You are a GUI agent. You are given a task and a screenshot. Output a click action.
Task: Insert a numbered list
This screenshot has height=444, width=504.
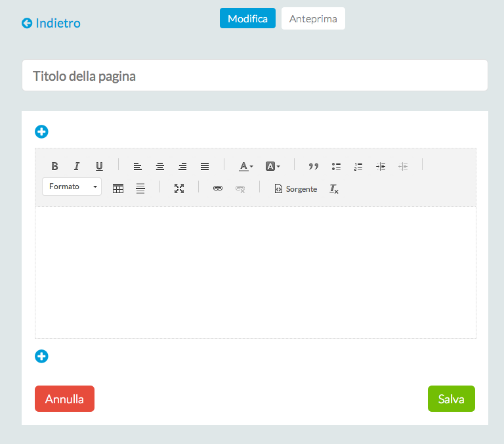coord(358,166)
